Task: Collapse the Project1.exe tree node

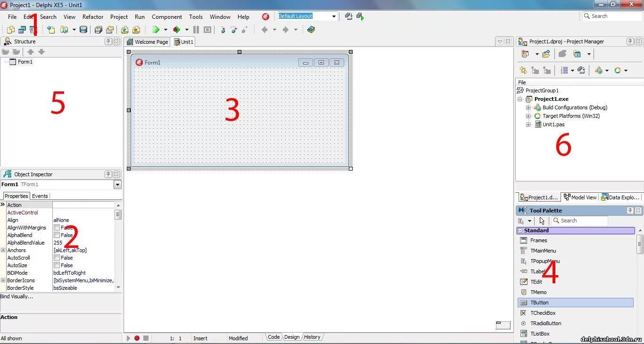Action: 520,99
